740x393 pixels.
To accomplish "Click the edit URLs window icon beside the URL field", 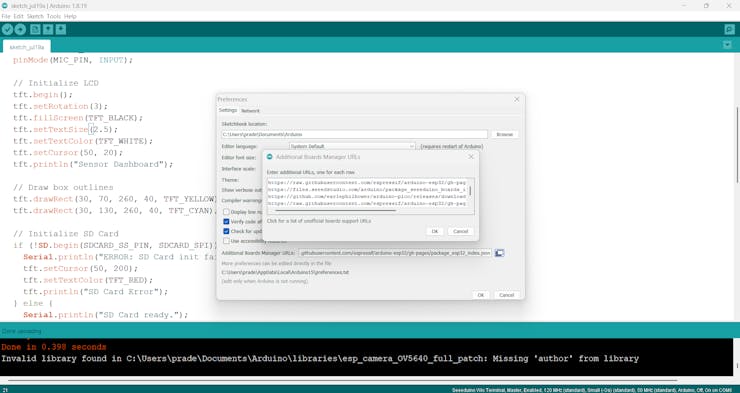I will pos(499,253).
